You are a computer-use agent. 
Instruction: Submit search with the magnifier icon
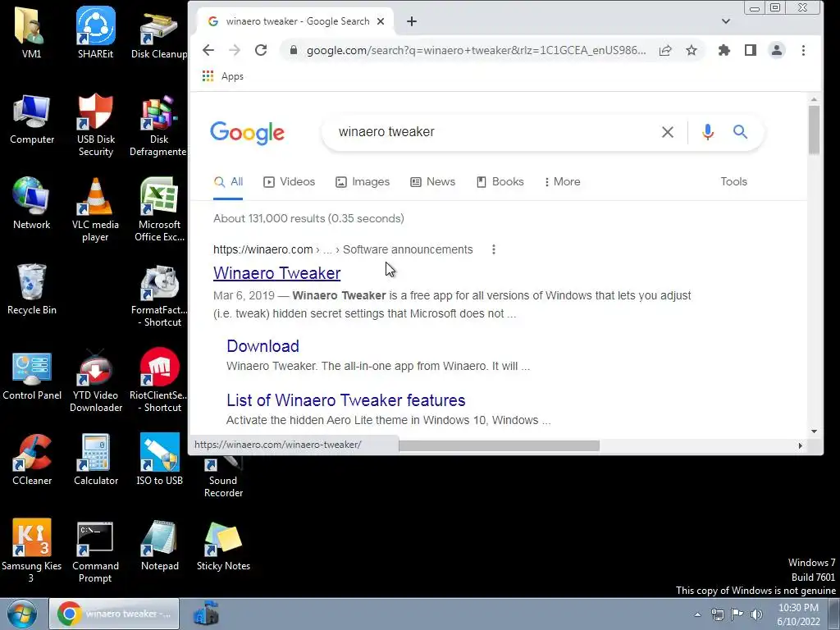(741, 132)
